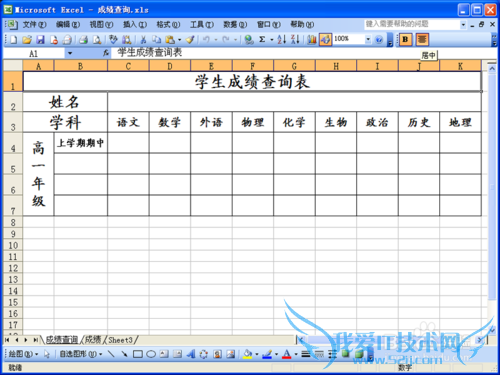Open the Fill Color dropdown arrow
This screenshot has height=375, width=500.
click(x=257, y=354)
